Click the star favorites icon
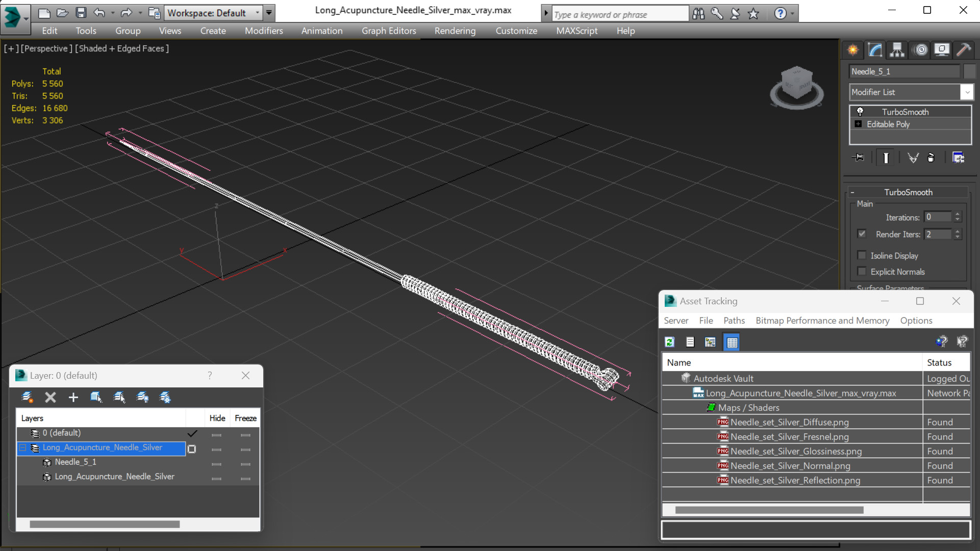 (753, 14)
